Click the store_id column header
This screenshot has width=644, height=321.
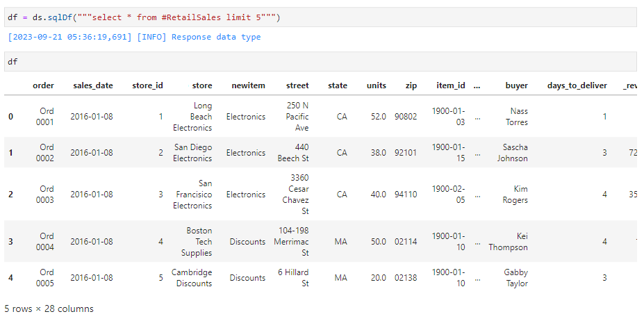click(x=147, y=85)
